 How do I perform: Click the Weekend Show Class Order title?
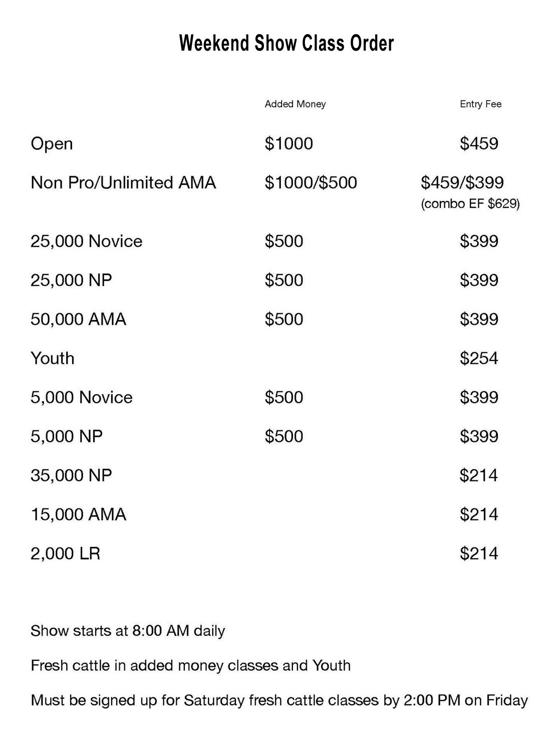tap(287, 44)
